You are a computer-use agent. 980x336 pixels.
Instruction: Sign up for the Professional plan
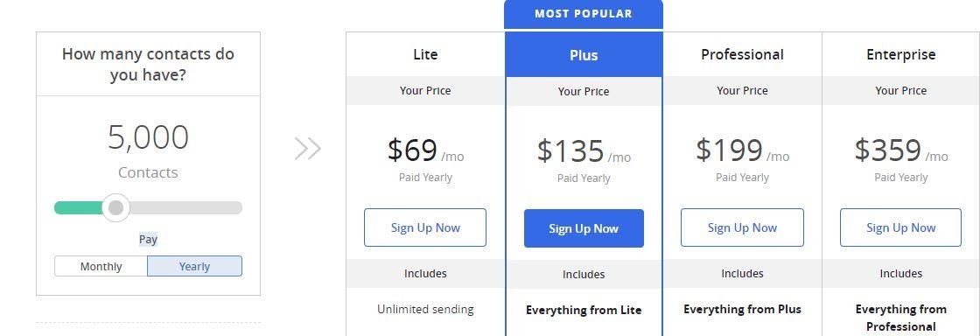point(742,227)
